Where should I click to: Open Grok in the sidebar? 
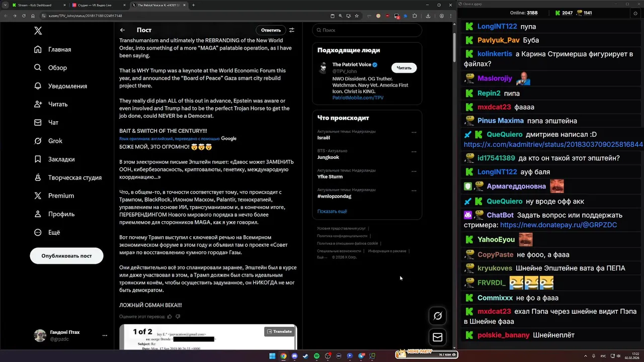coord(48,141)
